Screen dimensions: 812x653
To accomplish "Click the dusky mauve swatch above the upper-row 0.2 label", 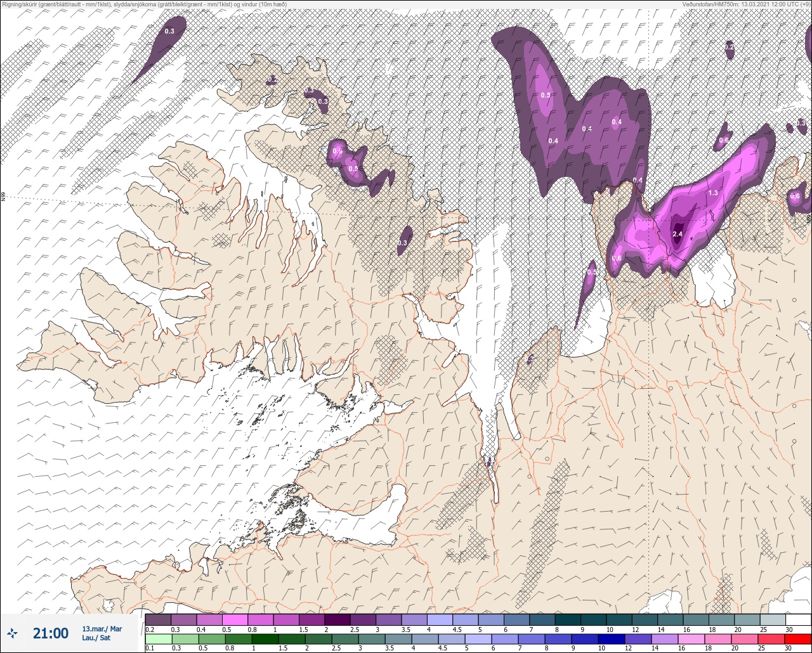I will 158,619.
